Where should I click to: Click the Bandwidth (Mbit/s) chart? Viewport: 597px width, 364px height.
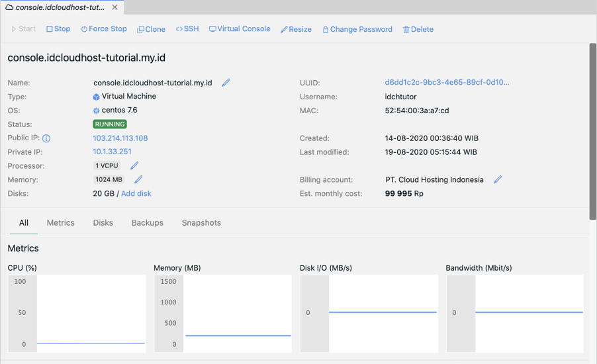pos(515,313)
